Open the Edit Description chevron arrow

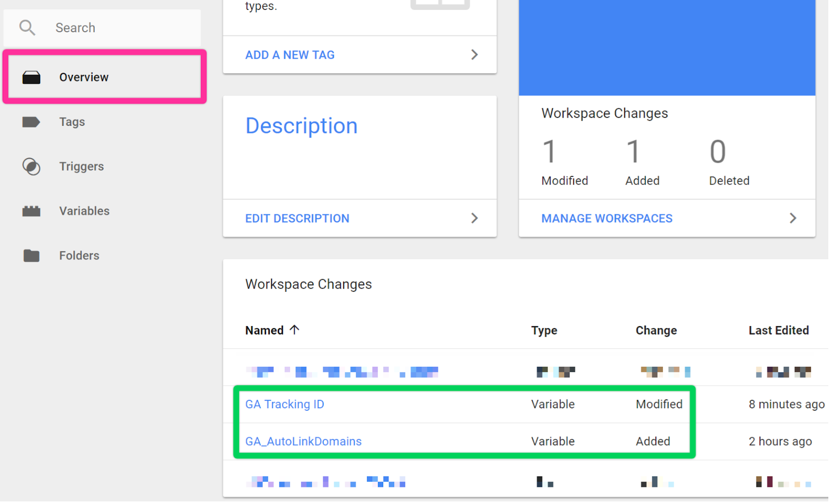point(474,218)
